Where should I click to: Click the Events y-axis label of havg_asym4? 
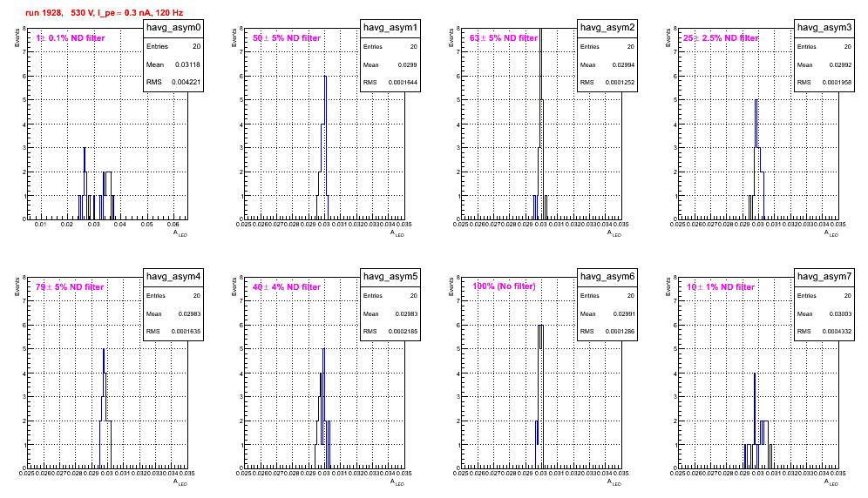17,286
